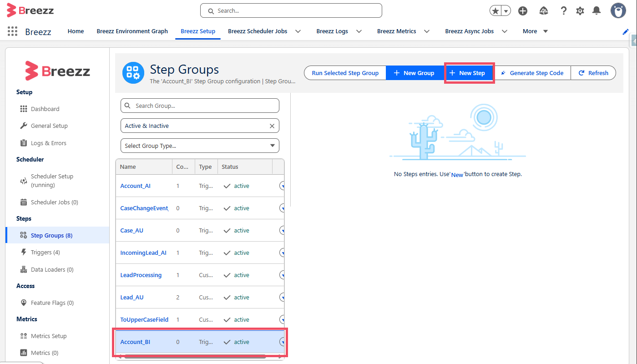This screenshot has width=637, height=364.
Task: Click in the Search Group field
Action: pos(200,106)
